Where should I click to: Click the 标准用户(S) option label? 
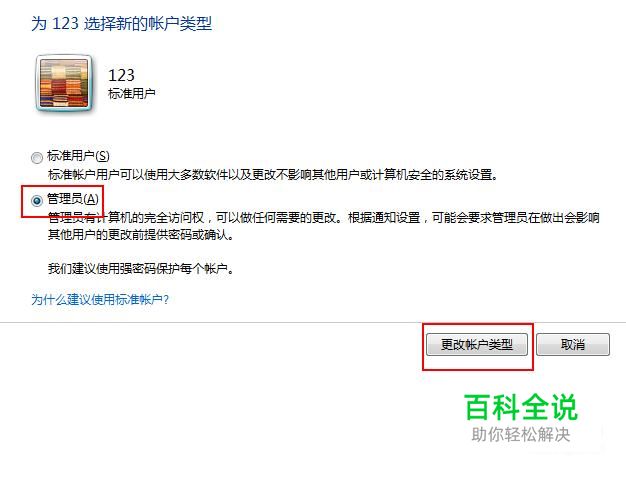point(78,156)
